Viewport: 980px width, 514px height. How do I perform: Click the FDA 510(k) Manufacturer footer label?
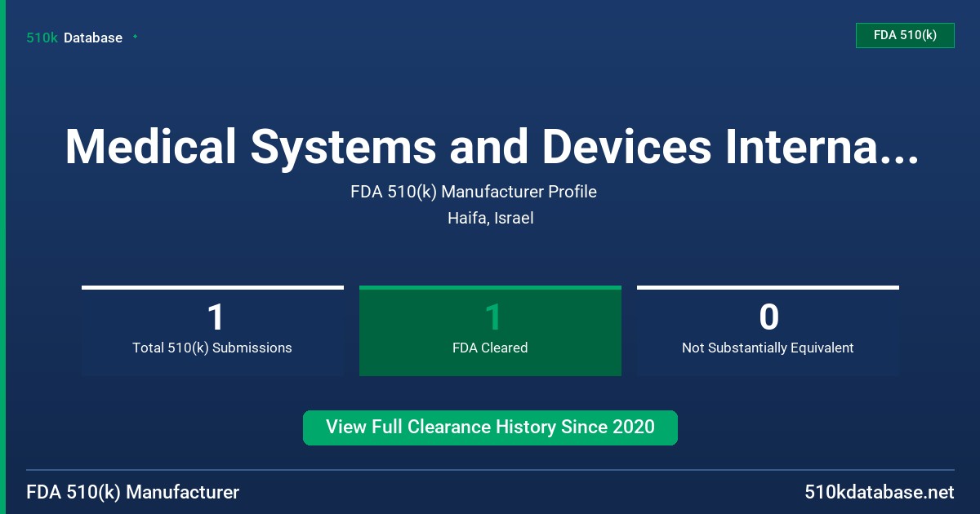click(133, 493)
